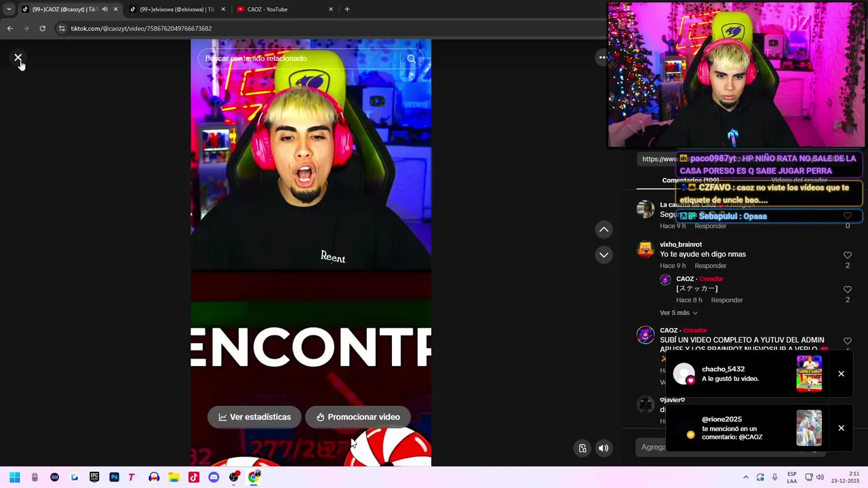Close the TikTok video viewer
Image resolution: width=868 pixels, height=488 pixels.
click(x=18, y=58)
